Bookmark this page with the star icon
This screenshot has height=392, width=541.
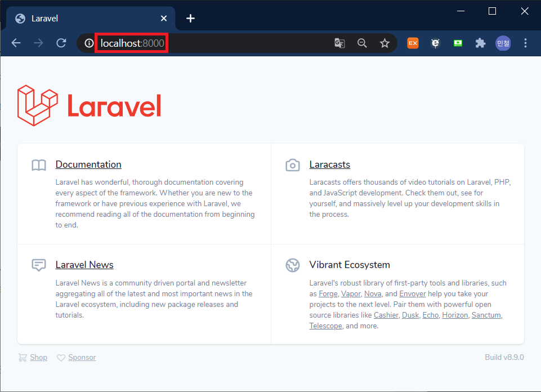[x=384, y=43]
